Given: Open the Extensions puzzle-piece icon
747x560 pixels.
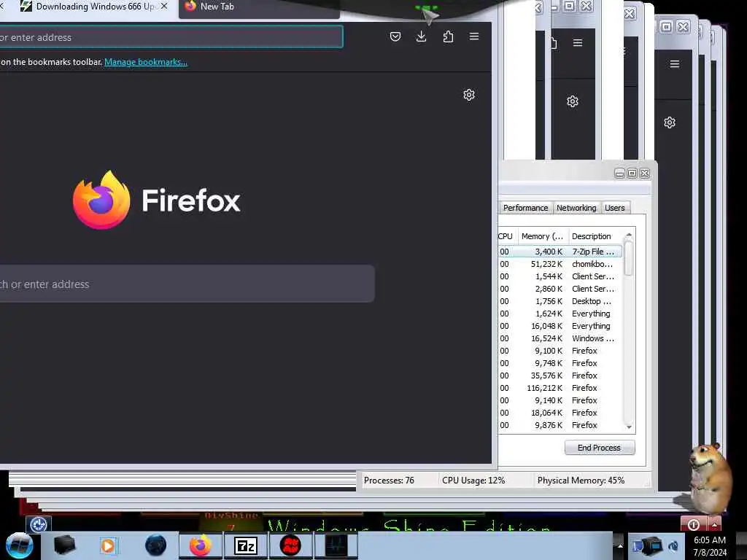Looking at the screenshot, I should pyautogui.click(x=448, y=36).
